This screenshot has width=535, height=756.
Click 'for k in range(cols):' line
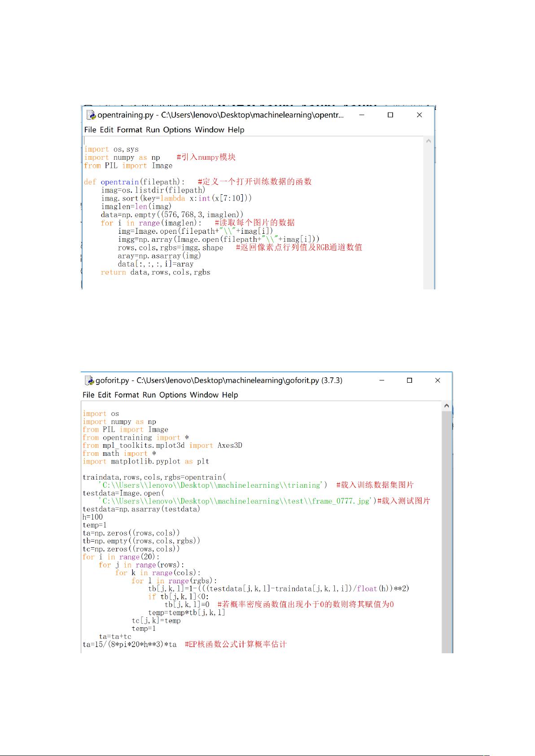[x=158, y=572]
